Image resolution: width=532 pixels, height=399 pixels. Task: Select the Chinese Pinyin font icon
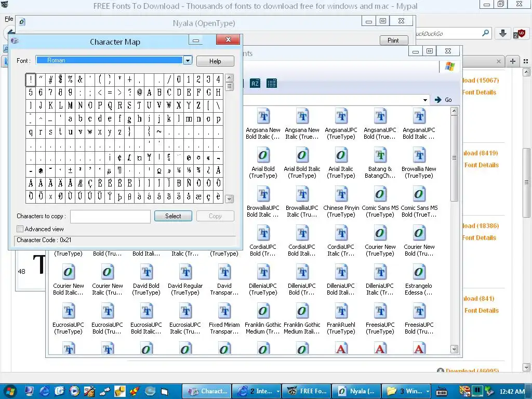pyautogui.click(x=341, y=194)
